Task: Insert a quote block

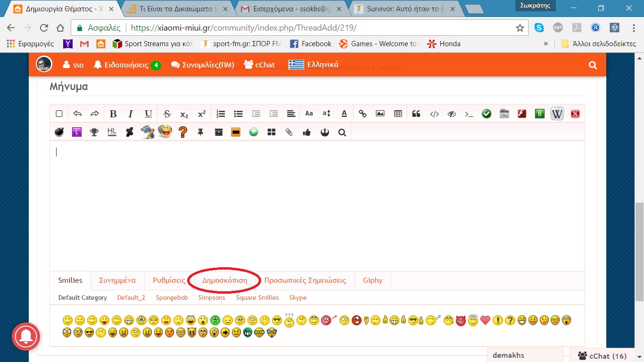Action: coord(416,114)
